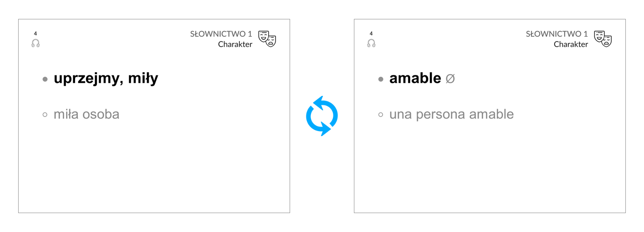
Task: Click the theater masks icon on left card
Action: point(267,39)
